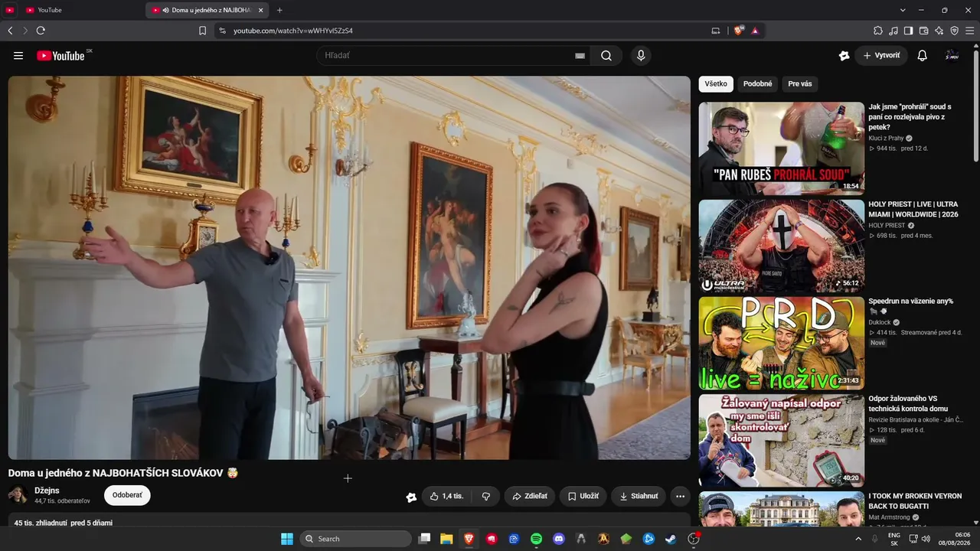This screenshot has height=551, width=980.
Task: Click the Windows taskbar Search box
Action: pos(355,539)
